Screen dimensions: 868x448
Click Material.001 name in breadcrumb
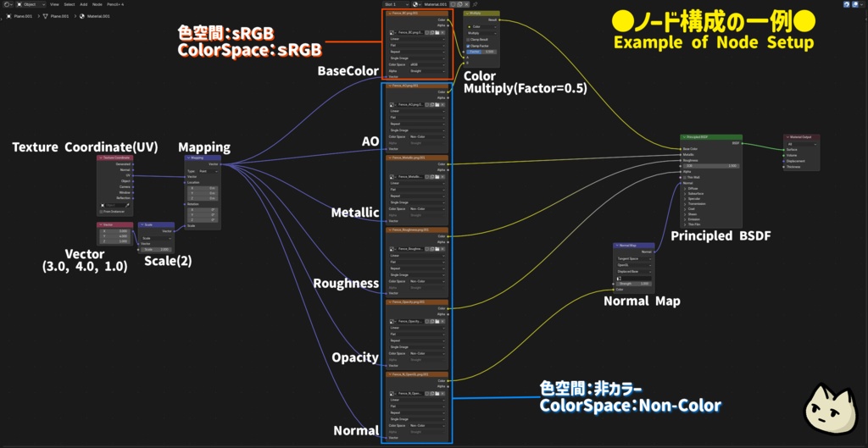pyautogui.click(x=98, y=16)
